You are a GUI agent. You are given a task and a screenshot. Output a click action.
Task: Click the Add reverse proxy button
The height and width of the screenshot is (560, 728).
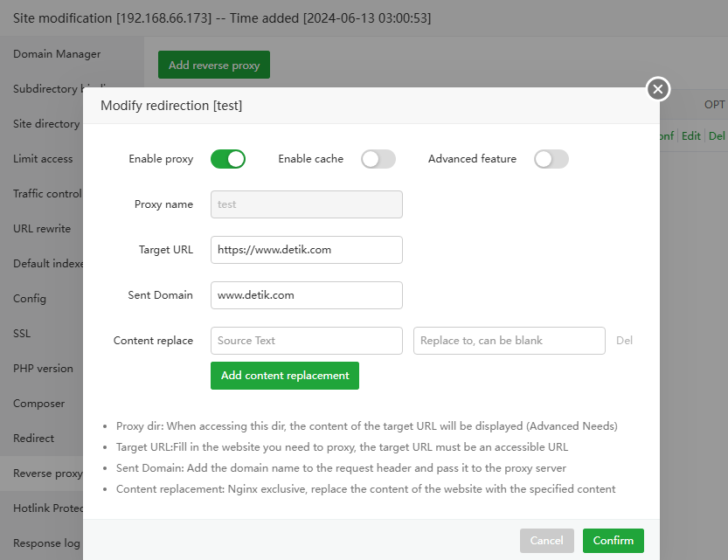tap(214, 66)
